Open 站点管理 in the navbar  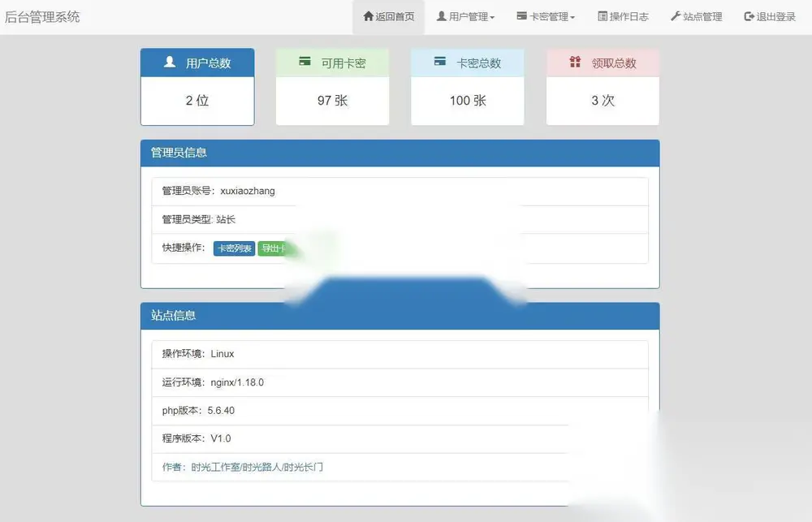pyautogui.click(x=697, y=16)
